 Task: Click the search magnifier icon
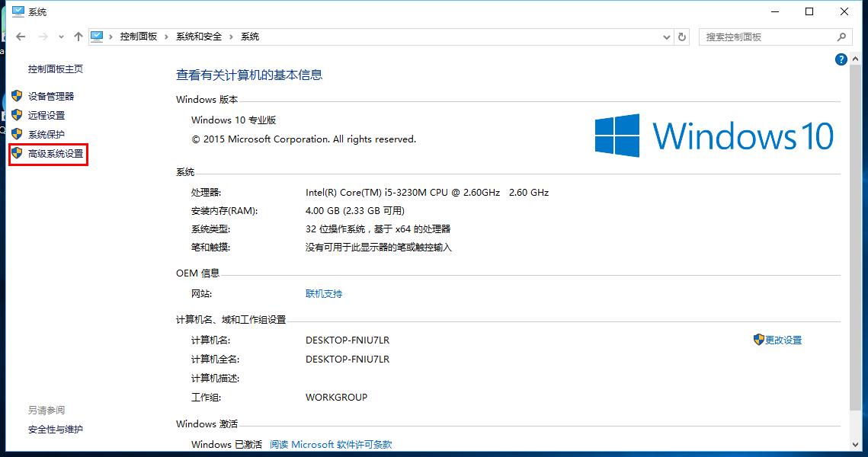[841, 37]
